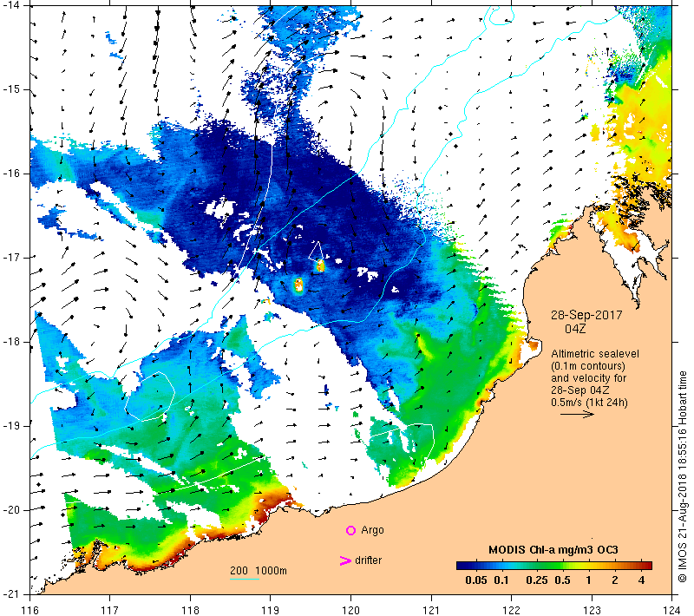Click the eastern orange chlorophyll hotspot near 119.6

click(x=320, y=265)
